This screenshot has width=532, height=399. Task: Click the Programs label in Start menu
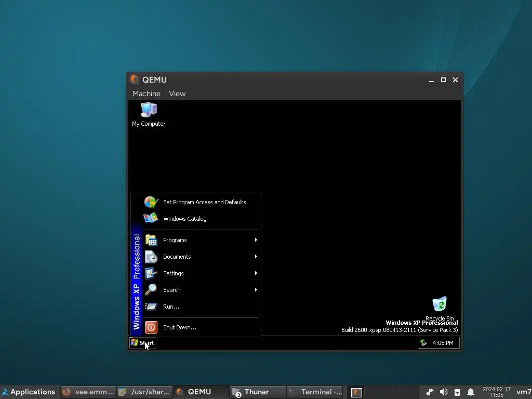[175, 240]
